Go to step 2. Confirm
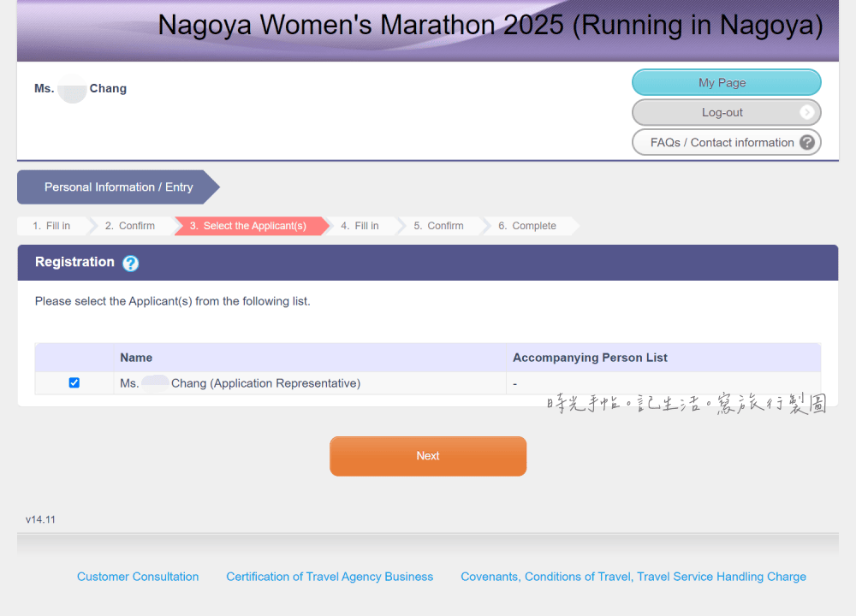 130,226
